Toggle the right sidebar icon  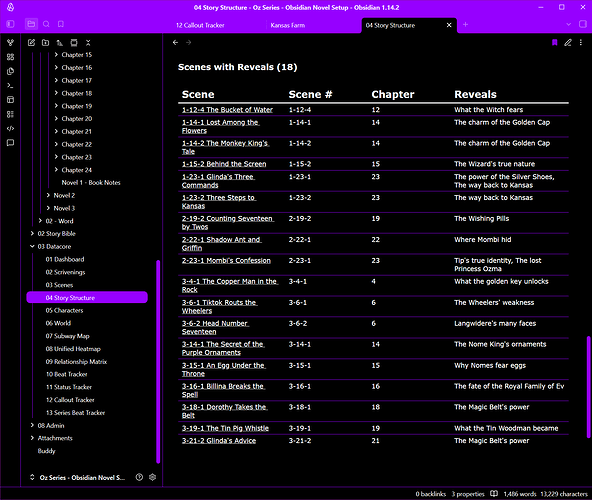(x=583, y=24)
